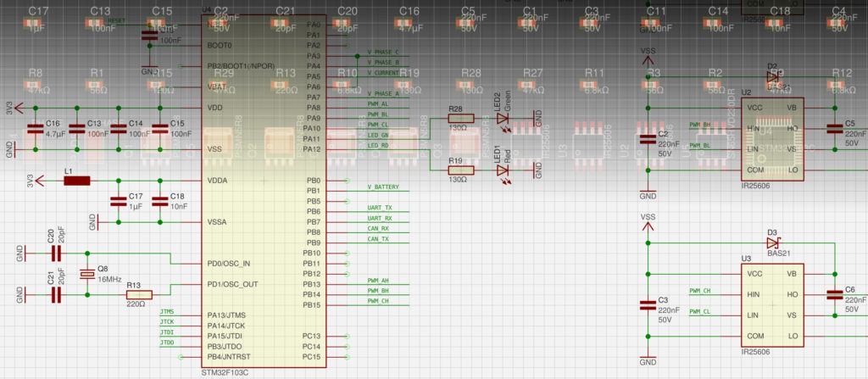
Task: Select resistor R13 near PD1/OSC_OUT
Action: click(138, 294)
